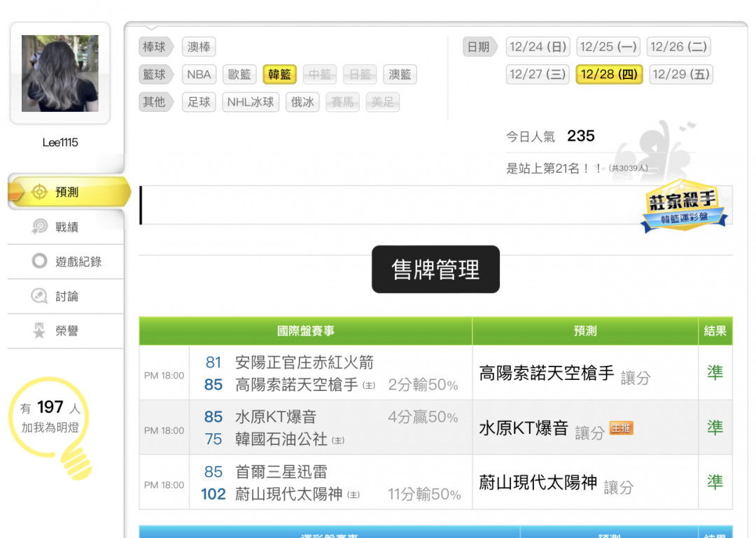Click team 水原KT爆音 in matches column
756x538 pixels.
click(x=276, y=416)
